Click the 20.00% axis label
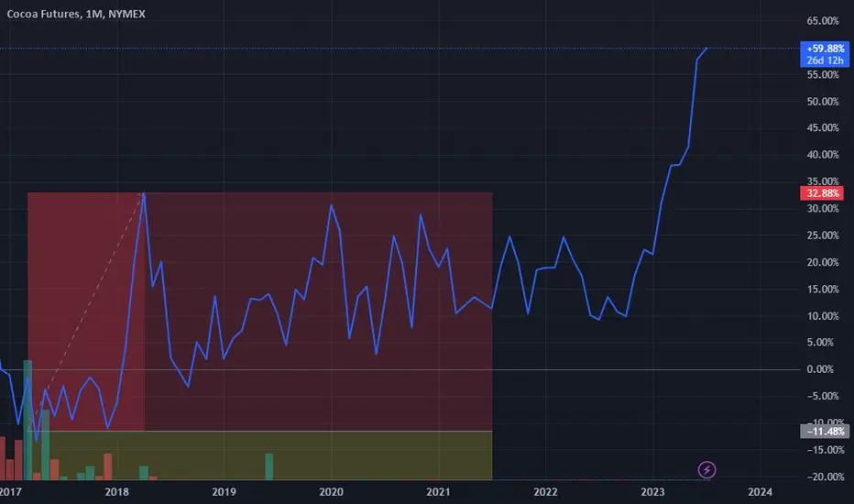This screenshot has height=504, width=854. pyautogui.click(x=823, y=262)
